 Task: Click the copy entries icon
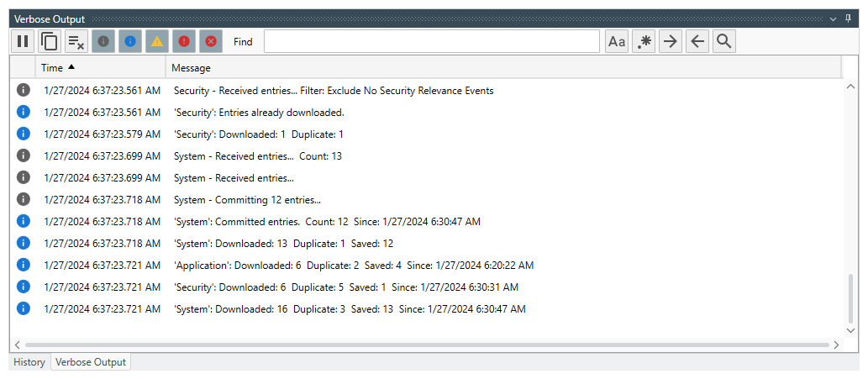(x=50, y=41)
